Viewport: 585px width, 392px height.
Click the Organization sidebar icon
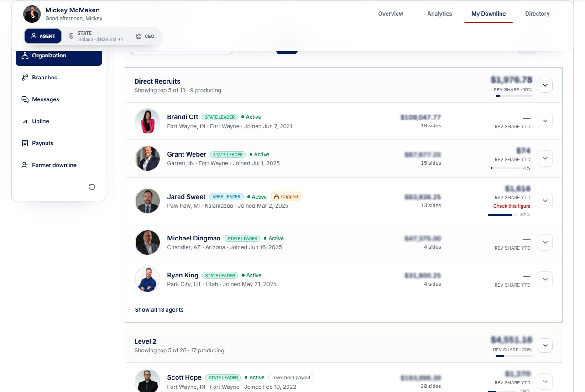[25, 56]
